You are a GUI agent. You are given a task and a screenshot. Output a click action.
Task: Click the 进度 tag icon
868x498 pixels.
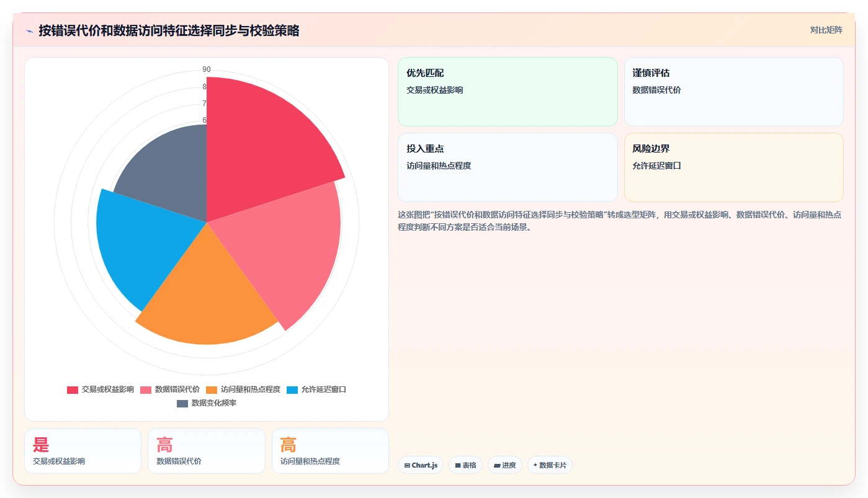[x=497, y=465]
